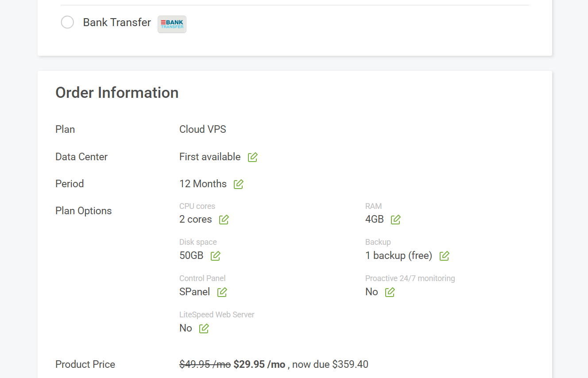Edit the Proactive 24/7 monitoring option
The width and height of the screenshot is (588, 378).
(390, 292)
